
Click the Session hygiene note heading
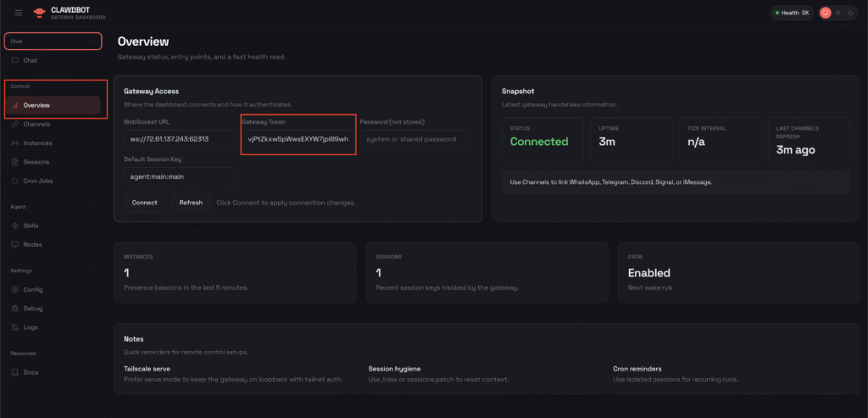(x=393, y=369)
